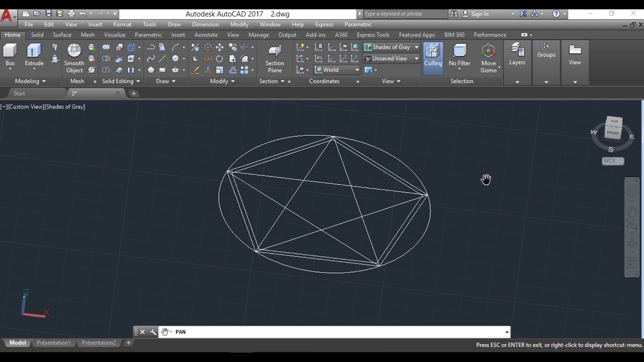
Task: Switch to the Featured Apps ribbon tab
Action: click(x=417, y=35)
